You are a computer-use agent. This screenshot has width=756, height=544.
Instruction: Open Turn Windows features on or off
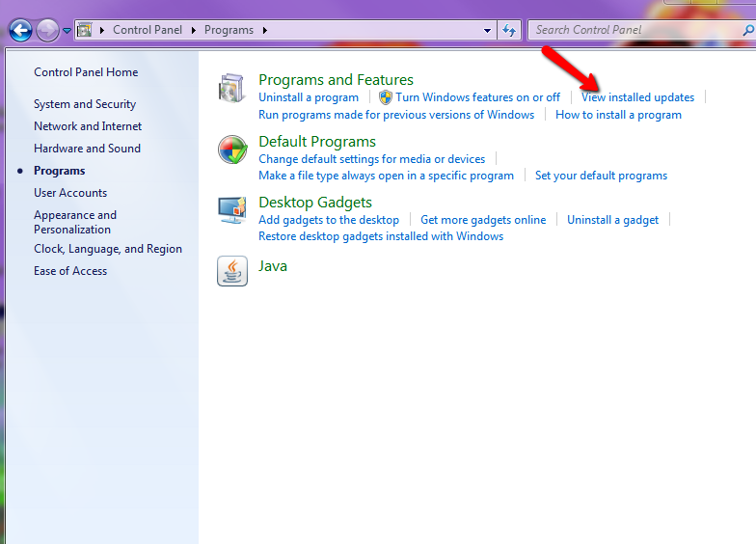coord(478,97)
